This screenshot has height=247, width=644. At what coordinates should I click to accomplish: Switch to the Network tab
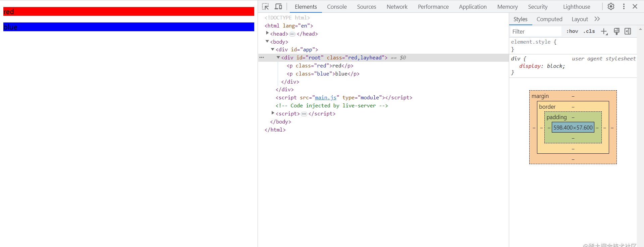(397, 7)
